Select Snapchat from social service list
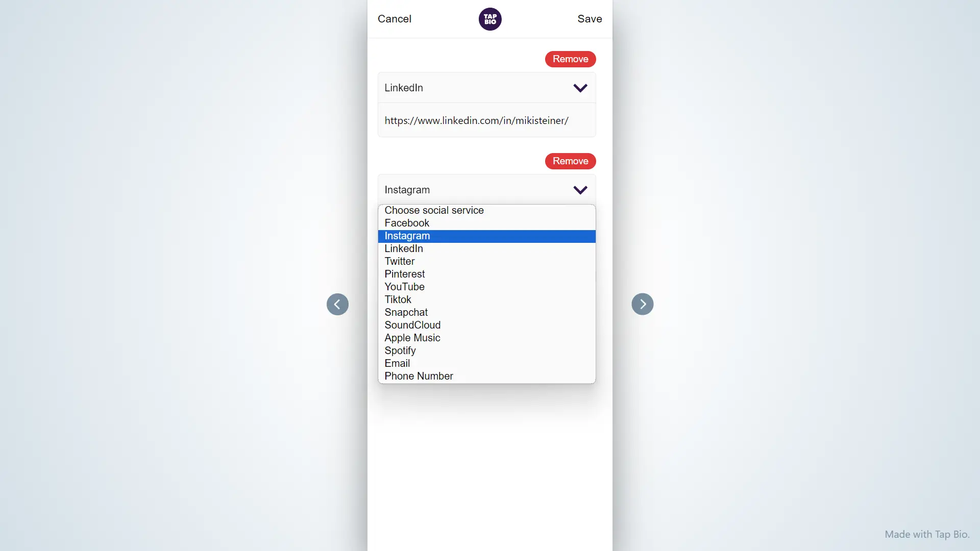Viewport: 980px width, 551px height. coord(406,312)
